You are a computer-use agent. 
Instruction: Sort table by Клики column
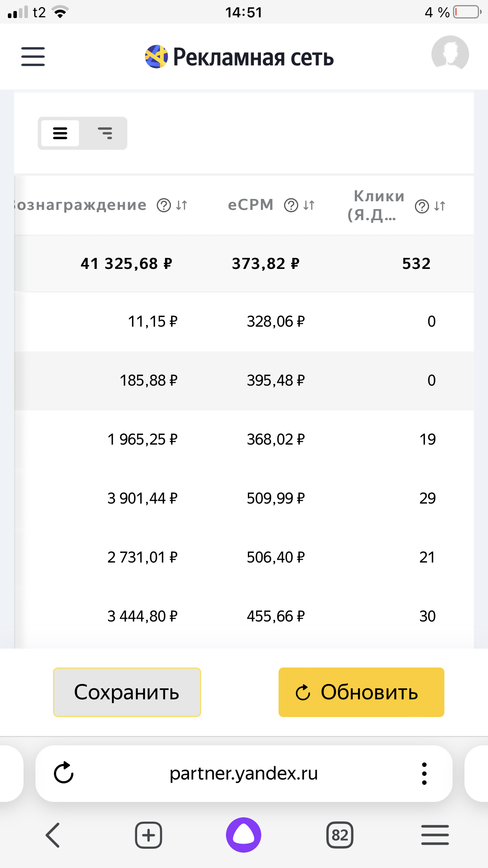[440, 206]
